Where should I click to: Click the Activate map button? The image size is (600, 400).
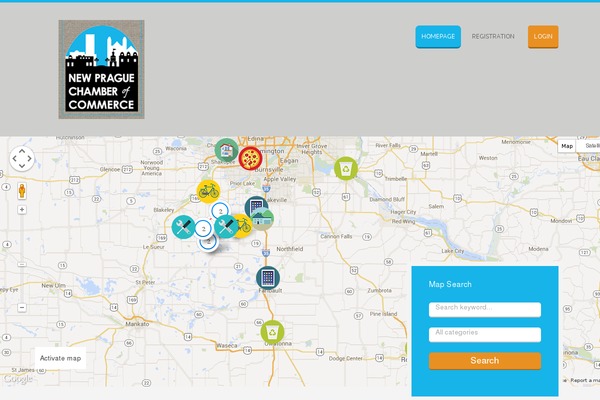coord(60,358)
